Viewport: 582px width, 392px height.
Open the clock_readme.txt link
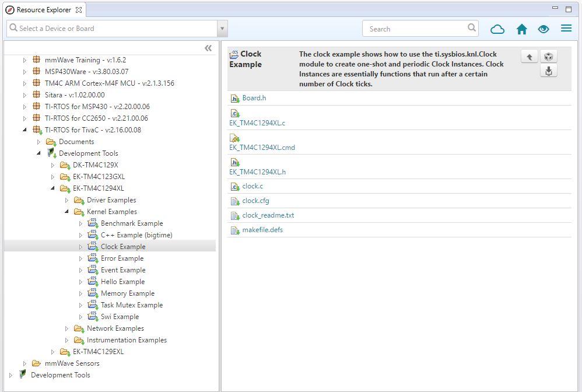[x=268, y=215]
